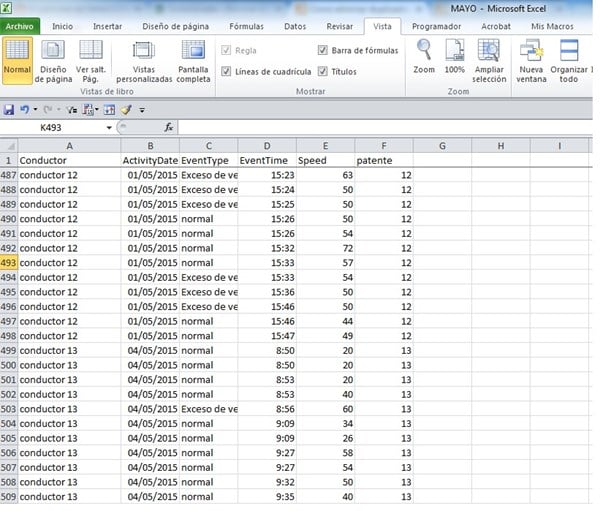Open Vistas personalizadas

pyautogui.click(x=144, y=61)
